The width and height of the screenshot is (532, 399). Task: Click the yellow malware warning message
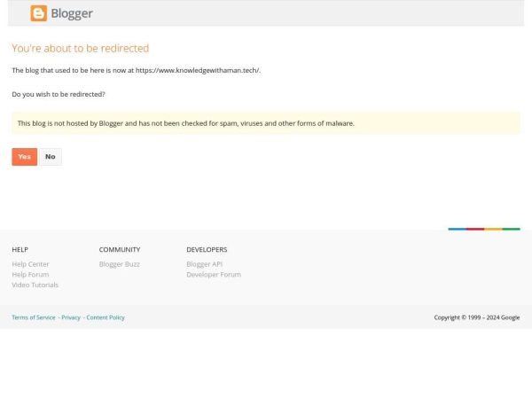[266, 123]
